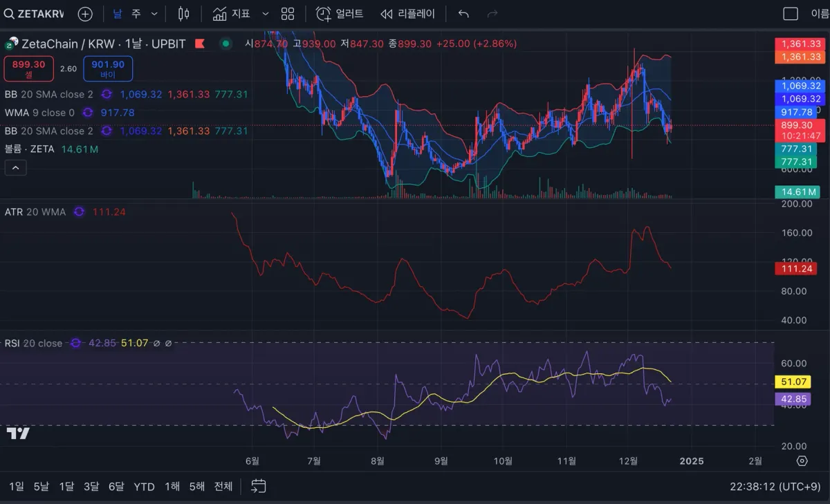
Task: Click the red 899.30 sell button
Action: pos(28,68)
